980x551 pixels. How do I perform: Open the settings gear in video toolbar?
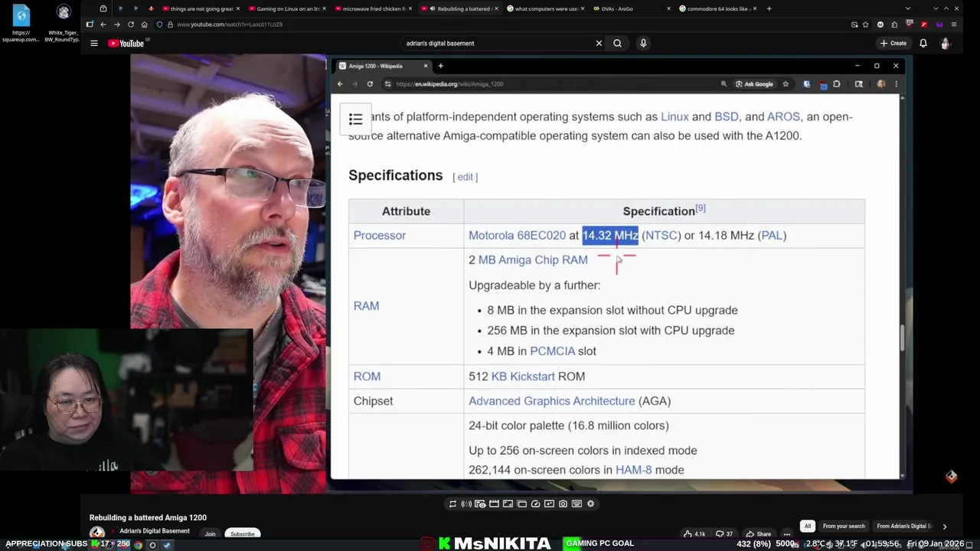point(590,504)
